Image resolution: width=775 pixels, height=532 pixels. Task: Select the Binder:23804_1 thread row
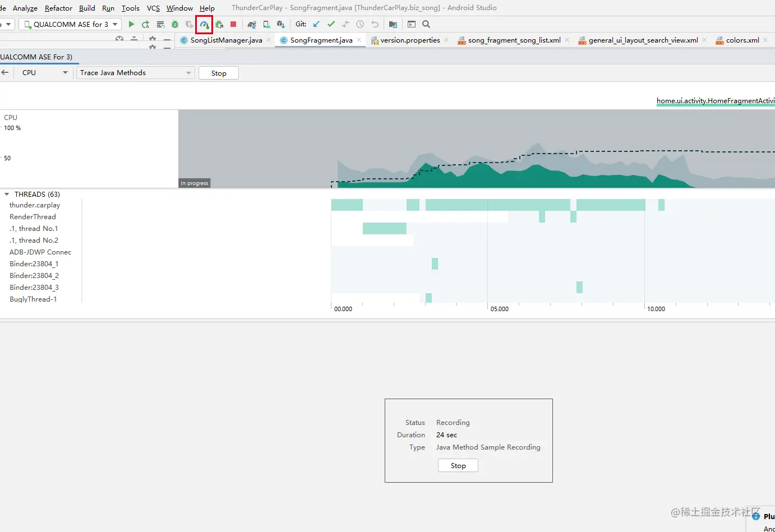[34, 264]
